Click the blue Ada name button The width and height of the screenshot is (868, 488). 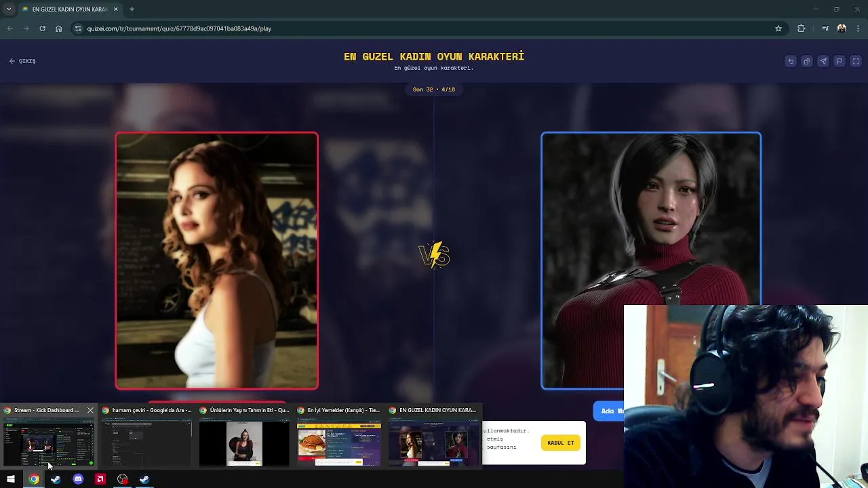[x=609, y=411]
